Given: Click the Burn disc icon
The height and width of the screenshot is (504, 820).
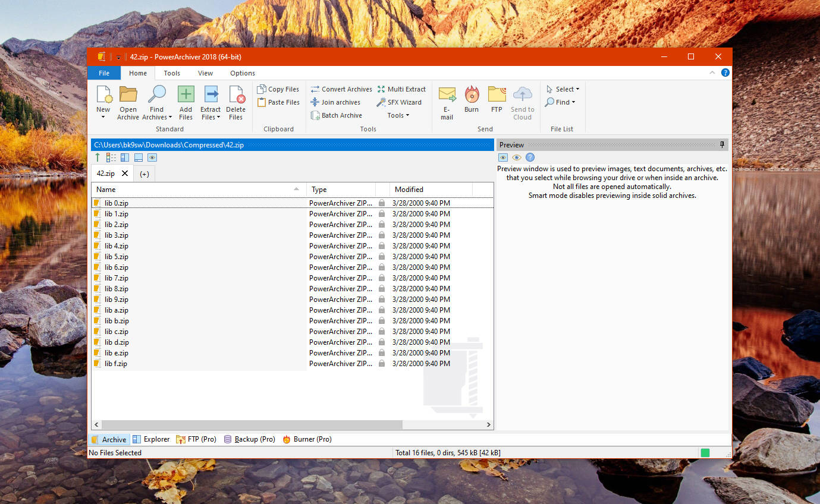Looking at the screenshot, I should 472,94.
